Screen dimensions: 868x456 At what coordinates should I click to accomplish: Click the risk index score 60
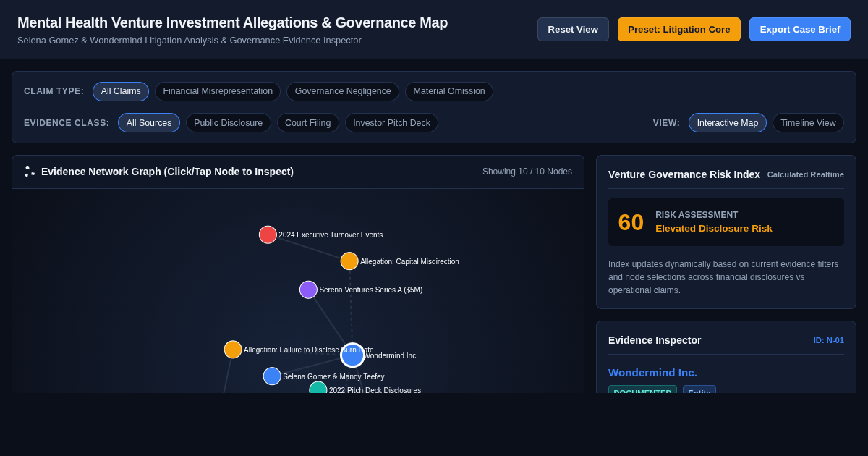pos(631,222)
